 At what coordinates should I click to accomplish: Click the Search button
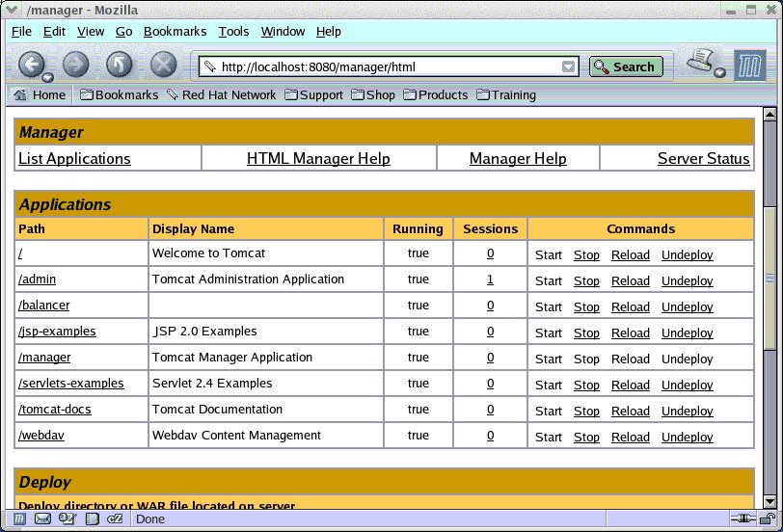point(626,66)
